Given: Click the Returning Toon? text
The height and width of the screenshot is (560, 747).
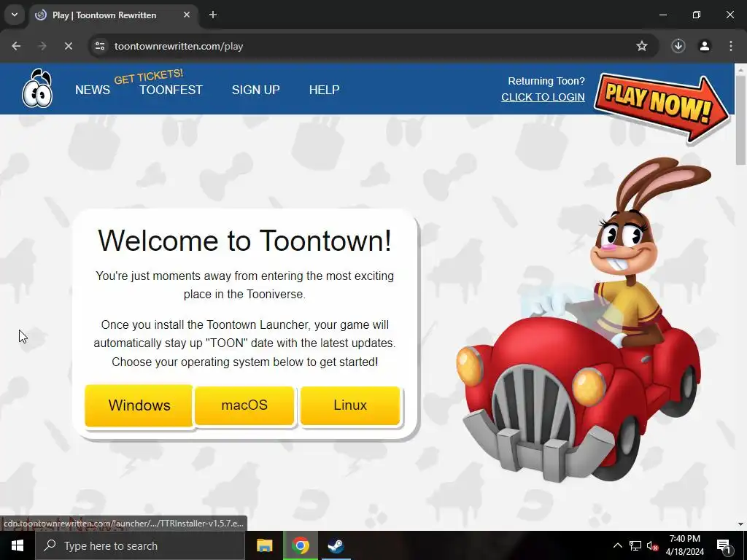Looking at the screenshot, I should [x=546, y=81].
